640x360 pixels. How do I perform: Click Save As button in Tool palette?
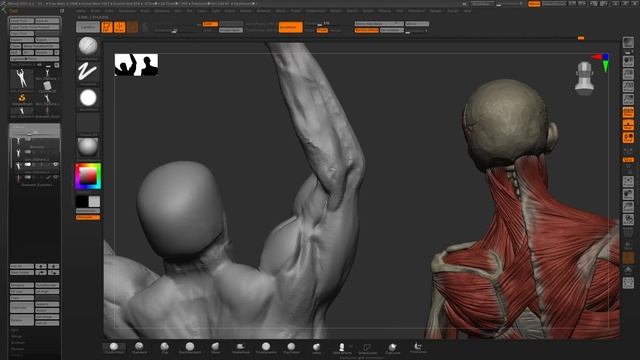coord(47,20)
